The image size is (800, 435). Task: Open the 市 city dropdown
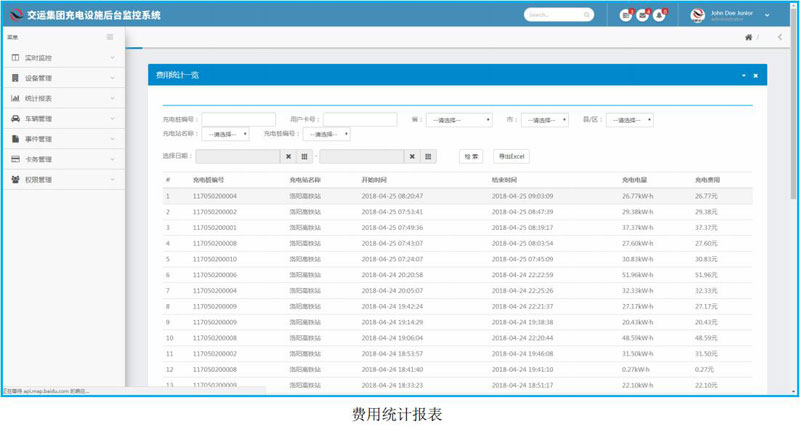point(545,120)
